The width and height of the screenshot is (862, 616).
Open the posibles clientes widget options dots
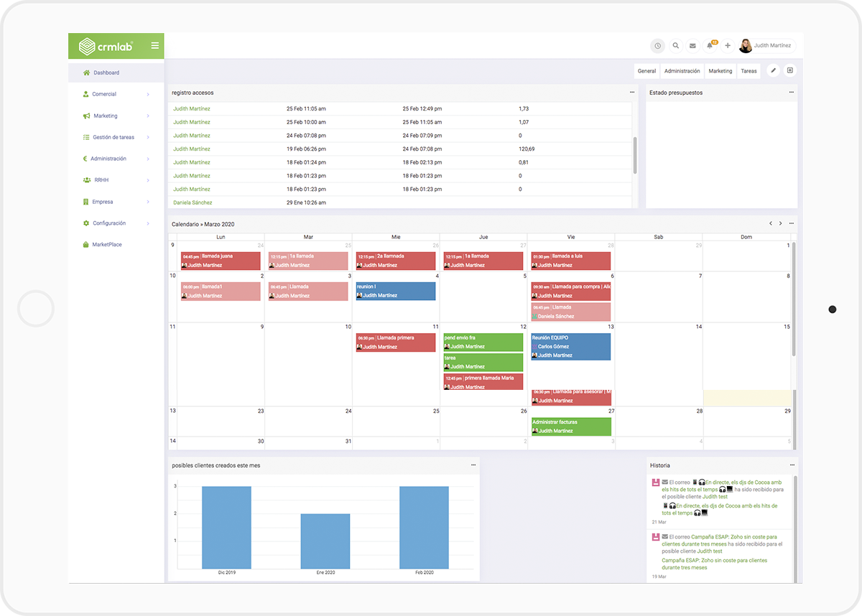point(473,465)
